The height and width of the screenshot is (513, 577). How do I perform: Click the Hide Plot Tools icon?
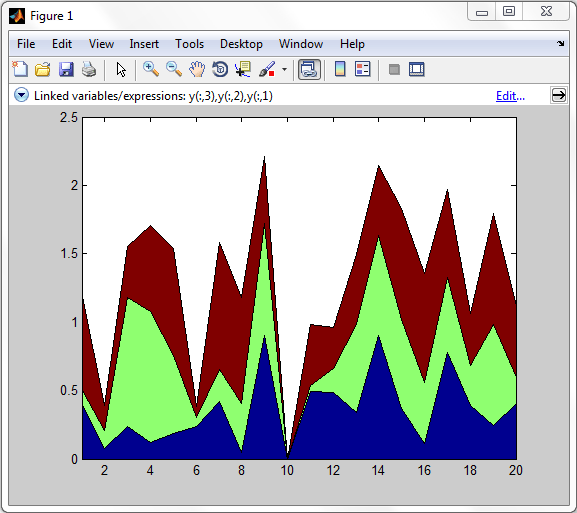pyautogui.click(x=394, y=69)
